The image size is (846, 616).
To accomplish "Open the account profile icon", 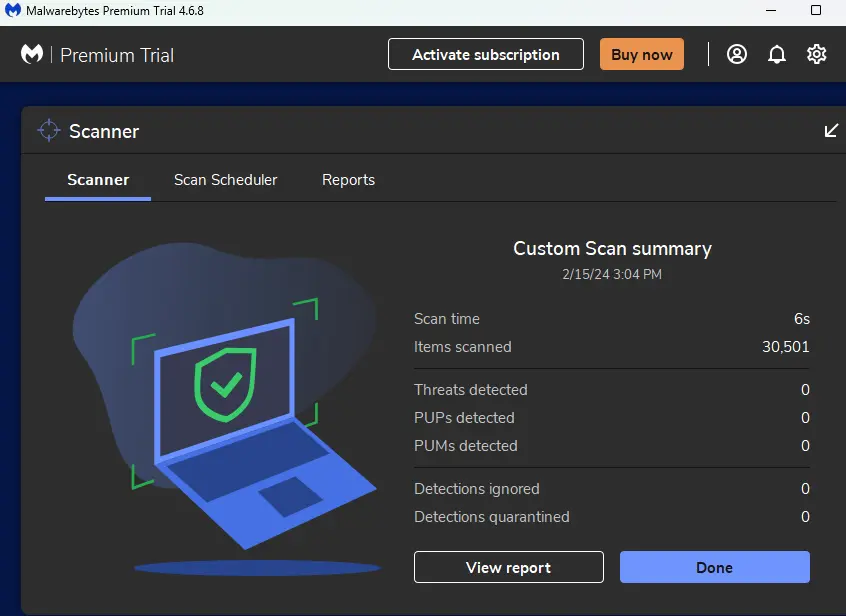I will (736, 54).
